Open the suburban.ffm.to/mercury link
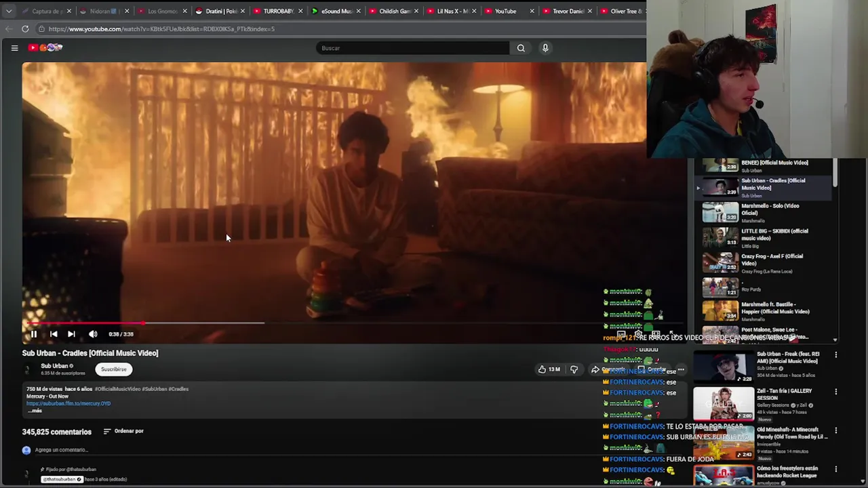The image size is (868, 488). [68, 403]
